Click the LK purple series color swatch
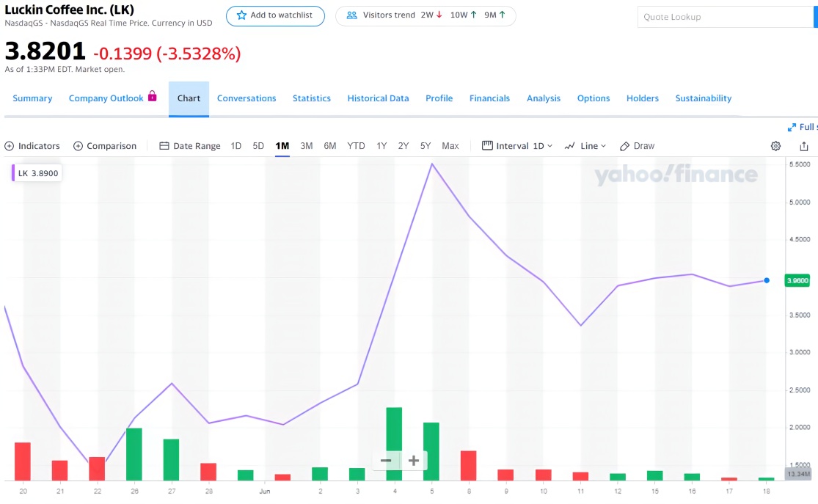 [x=13, y=173]
